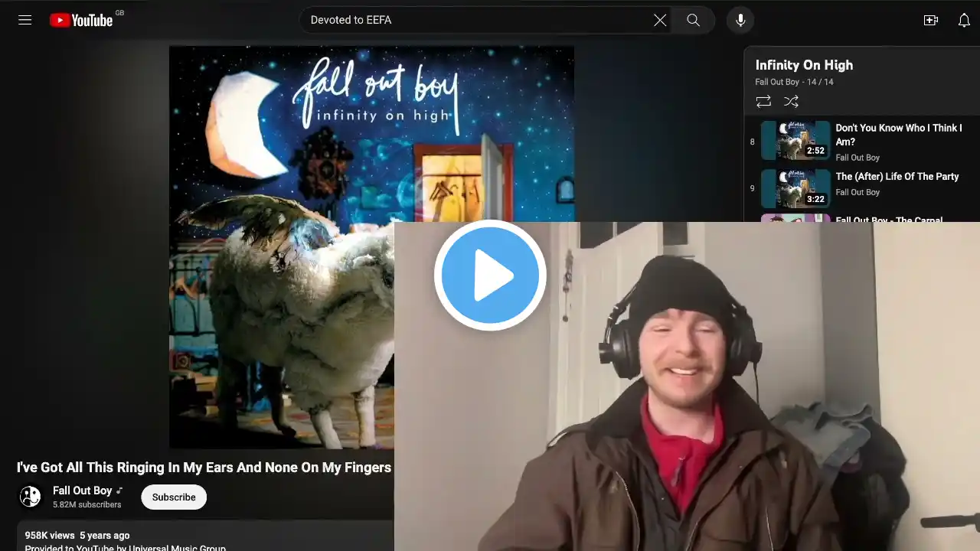Subscribe to Fall Out Boy

(174, 497)
